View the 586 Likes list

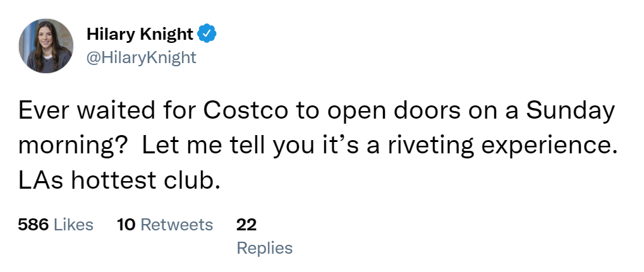[x=56, y=224]
